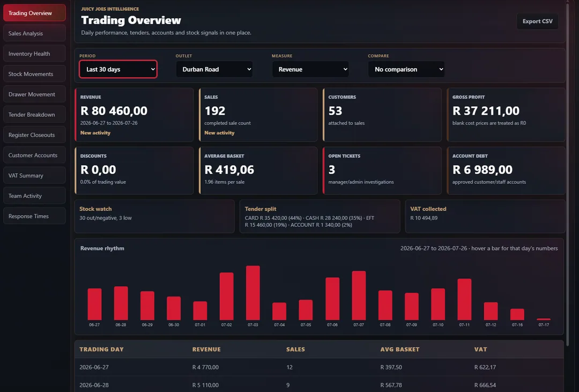Click the 07-08 revenue bar
This screenshot has height=392, width=579.
[x=385, y=305]
